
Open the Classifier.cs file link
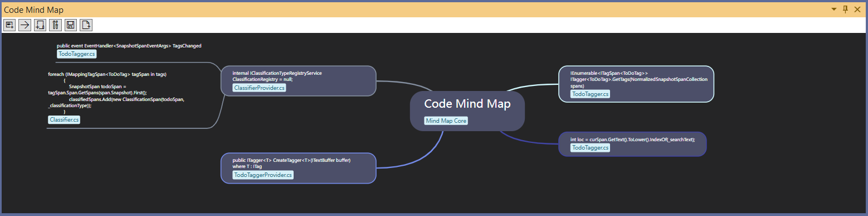point(64,119)
